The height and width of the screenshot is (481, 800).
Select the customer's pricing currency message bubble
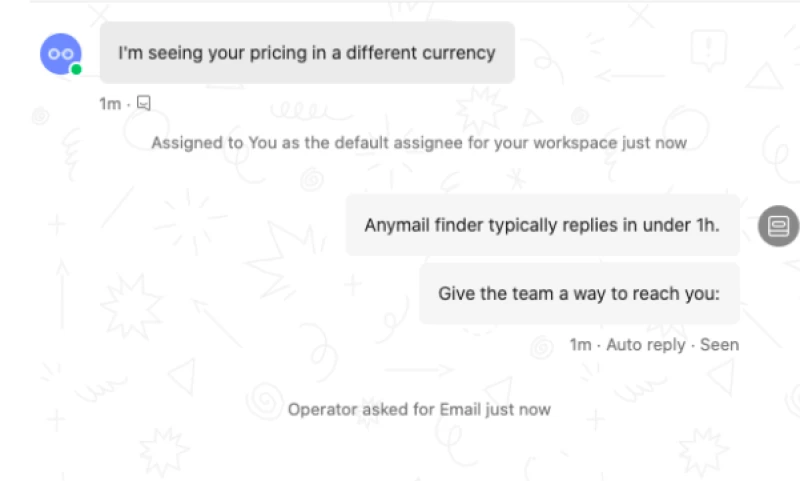307,53
